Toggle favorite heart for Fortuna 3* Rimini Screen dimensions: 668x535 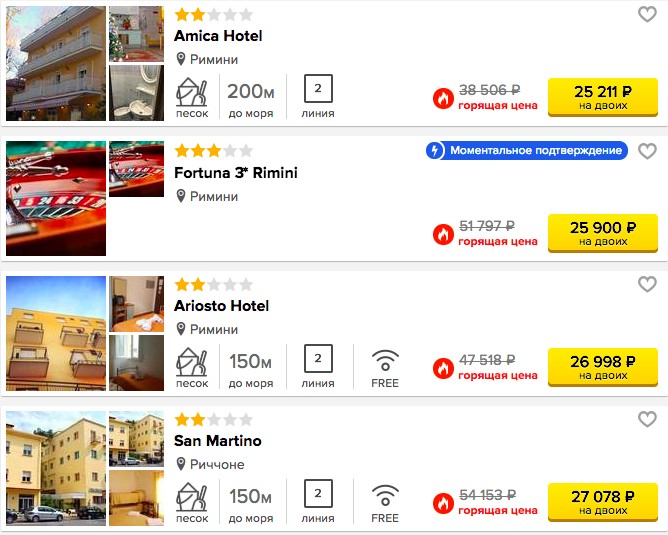[x=647, y=151]
